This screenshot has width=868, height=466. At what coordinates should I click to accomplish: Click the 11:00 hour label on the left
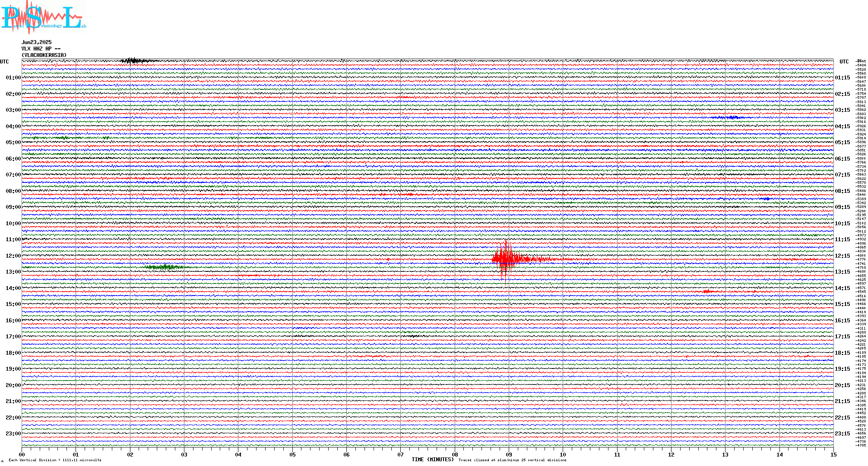(x=13, y=239)
